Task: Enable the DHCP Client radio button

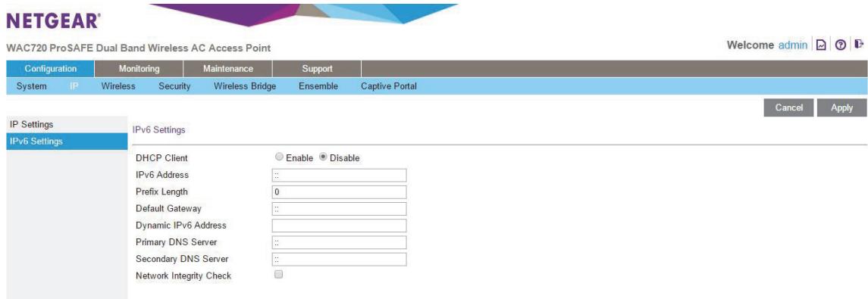Action: click(x=279, y=157)
